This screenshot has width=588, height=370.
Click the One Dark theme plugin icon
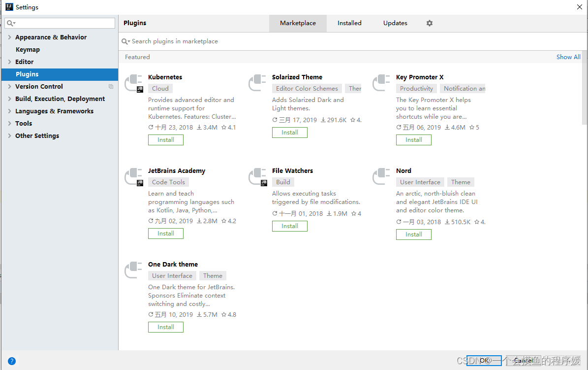[133, 270]
